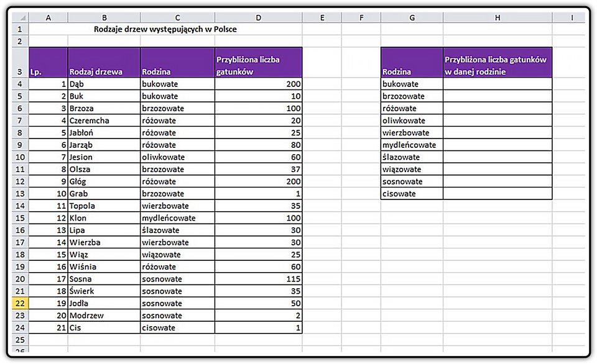The image size is (597, 364).
Task: Select the 'Modrzew' cell
Action: coord(104,316)
